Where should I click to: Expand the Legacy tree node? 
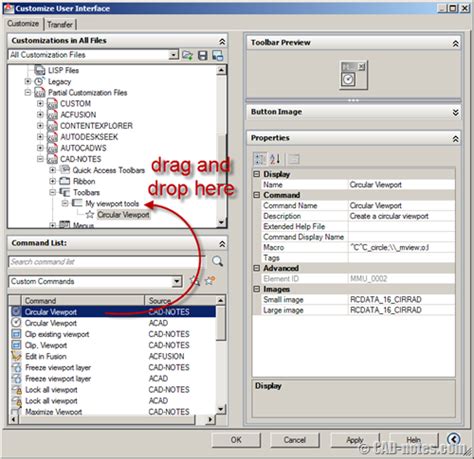[x=28, y=81]
